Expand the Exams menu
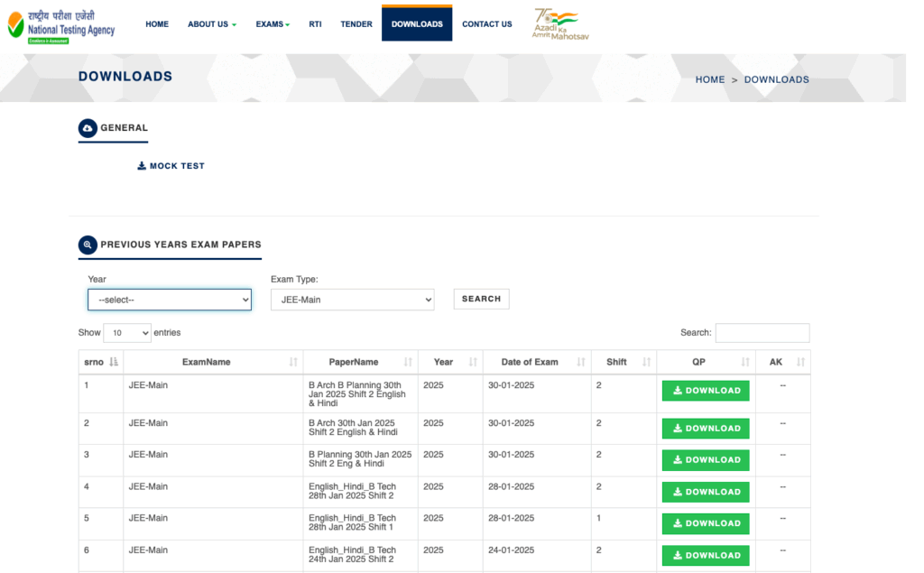Screen dimensions: 924x573 [x=273, y=24]
